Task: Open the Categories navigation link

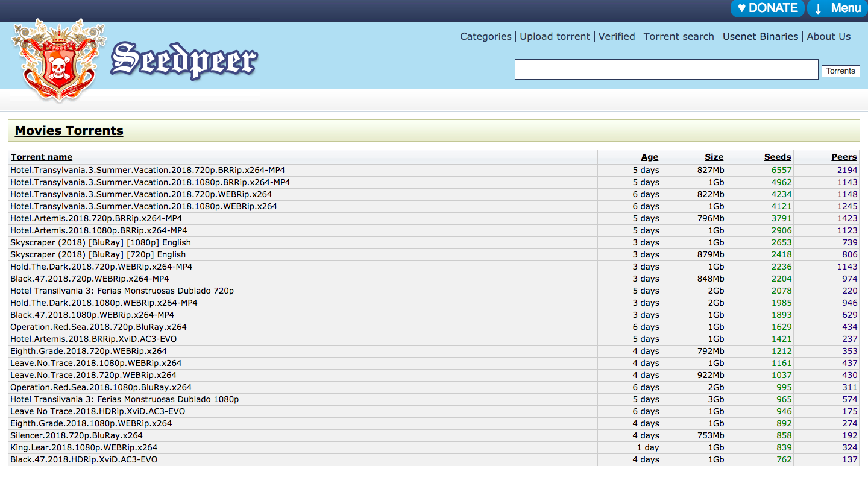Action: (x=485, y=36)
